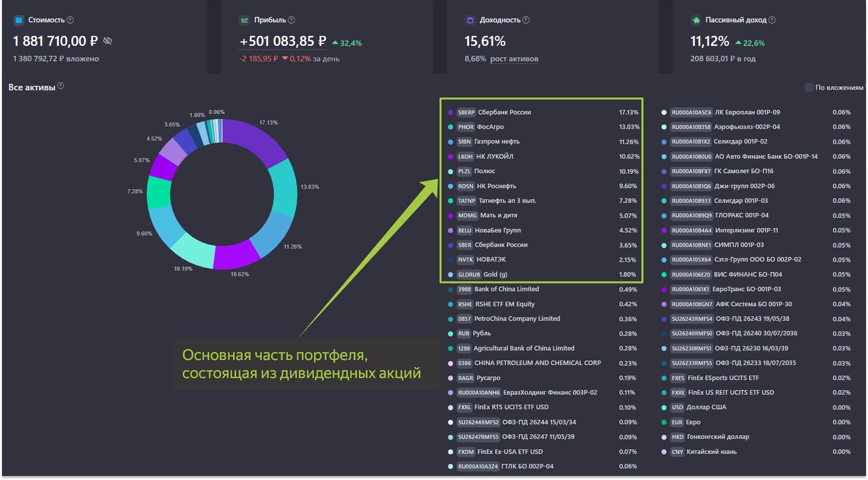The image size is (868, 480).
Task: Select Сэтл-Групп ООО БО 002P-02 row
Action: [756, 260]
